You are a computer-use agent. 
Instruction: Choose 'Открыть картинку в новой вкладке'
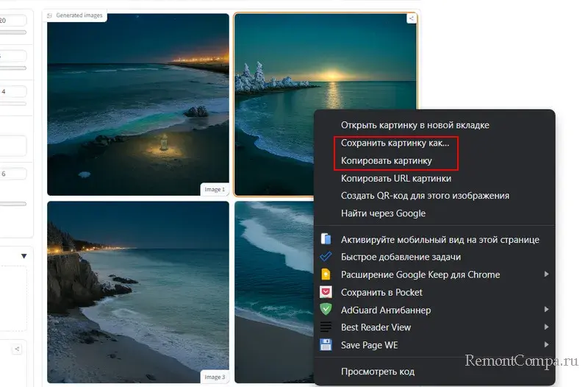pyautogui.click(x=415, y=125)
